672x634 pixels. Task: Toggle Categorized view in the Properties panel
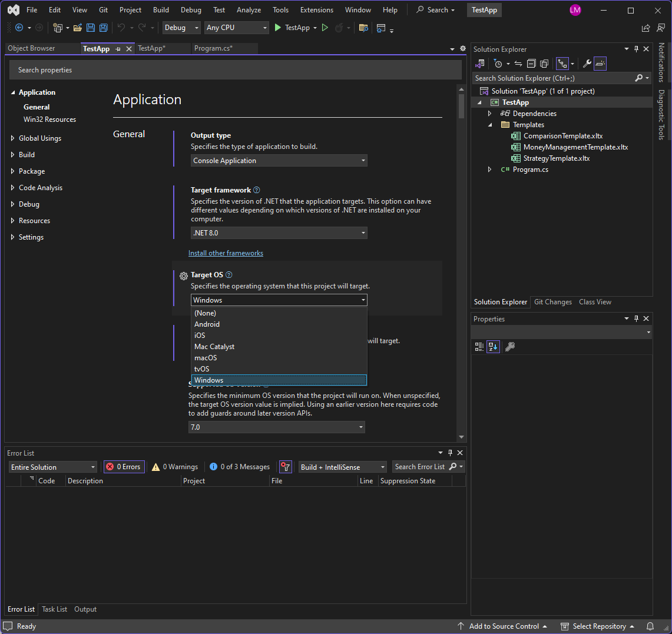coord(479,347)
